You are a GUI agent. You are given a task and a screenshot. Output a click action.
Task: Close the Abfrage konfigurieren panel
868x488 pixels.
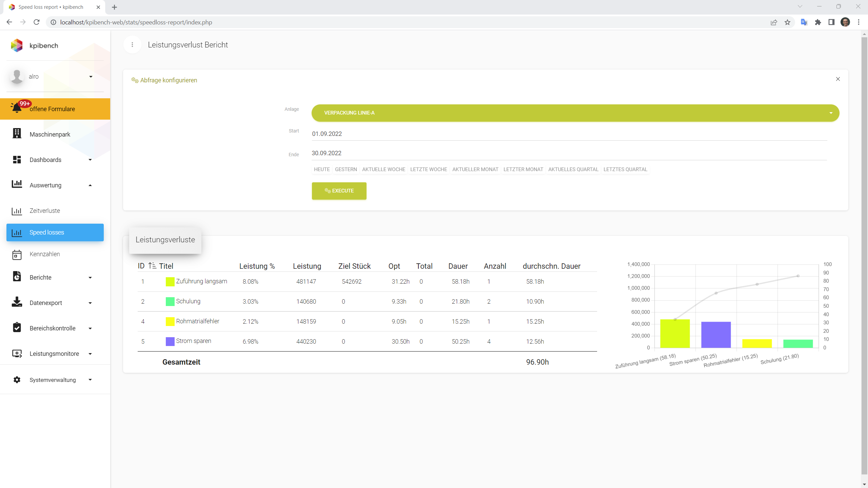(838, 79)
